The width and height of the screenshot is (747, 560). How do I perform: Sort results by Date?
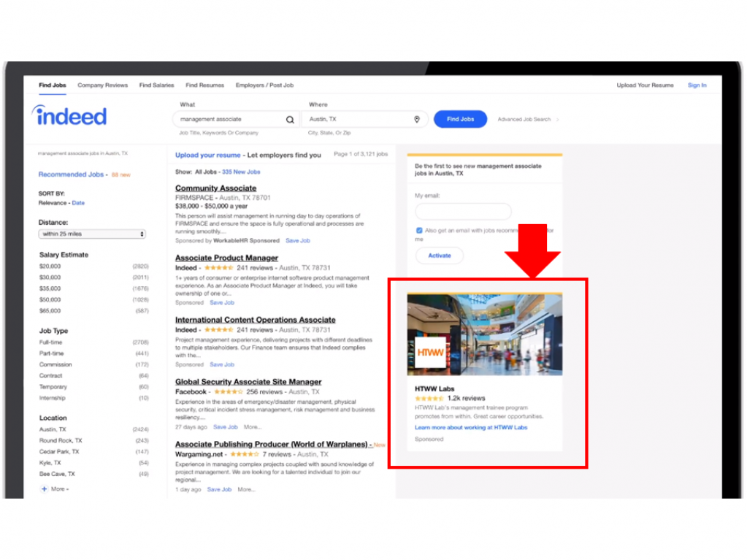click(78, 203)
